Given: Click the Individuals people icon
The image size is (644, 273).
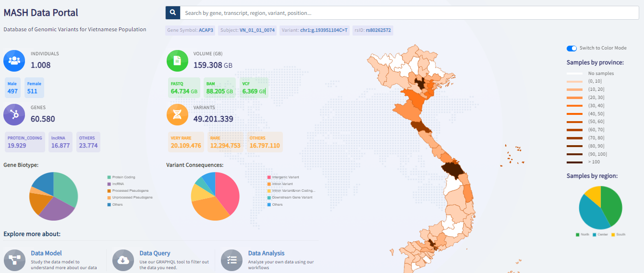Looking at the screenshot, I should point(14,61).
